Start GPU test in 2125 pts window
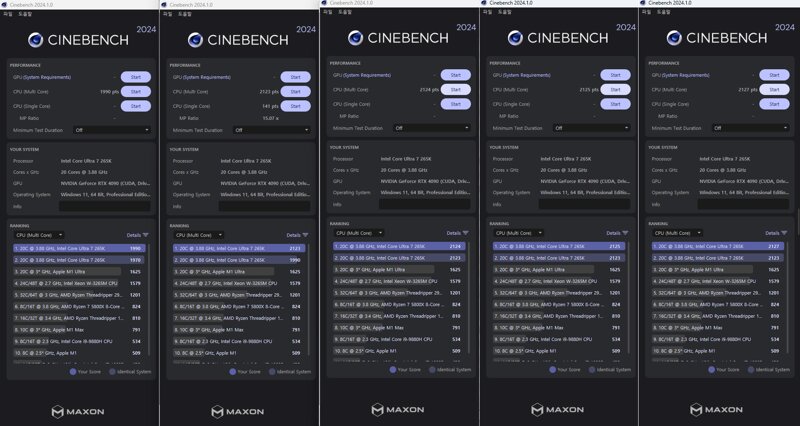The width and height of the screenshot is (800, 426). tap(615, 75)
